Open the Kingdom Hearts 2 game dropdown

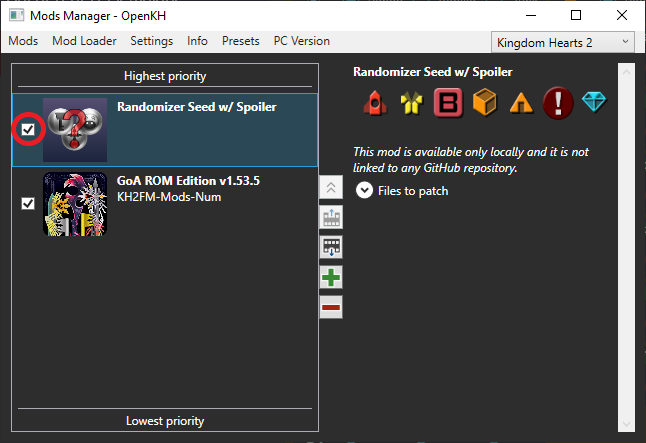tap(563, 41)
